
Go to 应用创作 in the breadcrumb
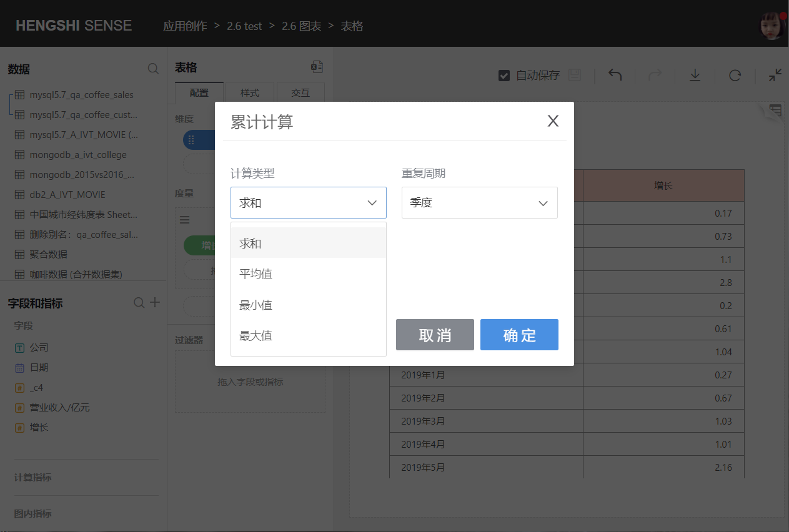[x=185, y=26]
